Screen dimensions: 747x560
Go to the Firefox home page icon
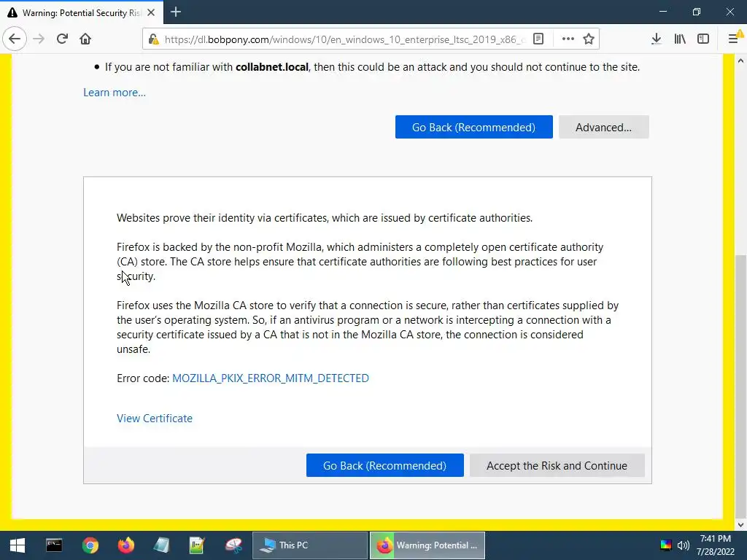(x=85, y=39)
